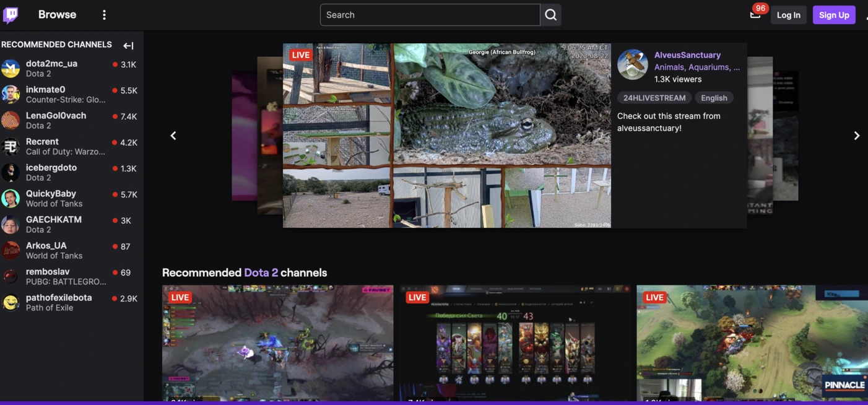This screenshot has width=868, height=405.
Task: Select carousel card left of the featured stream
Action: [x=270, y=136]
